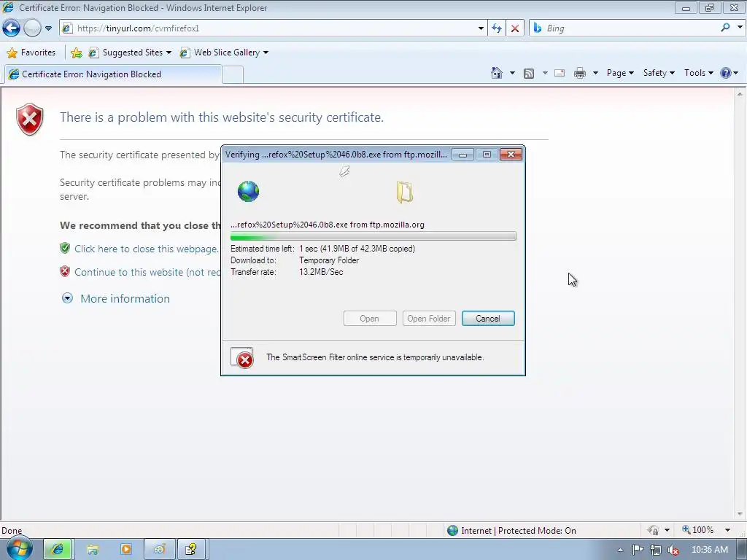Click the network tray icon
The image size is (747, 560).
click(x=656, y=550)
